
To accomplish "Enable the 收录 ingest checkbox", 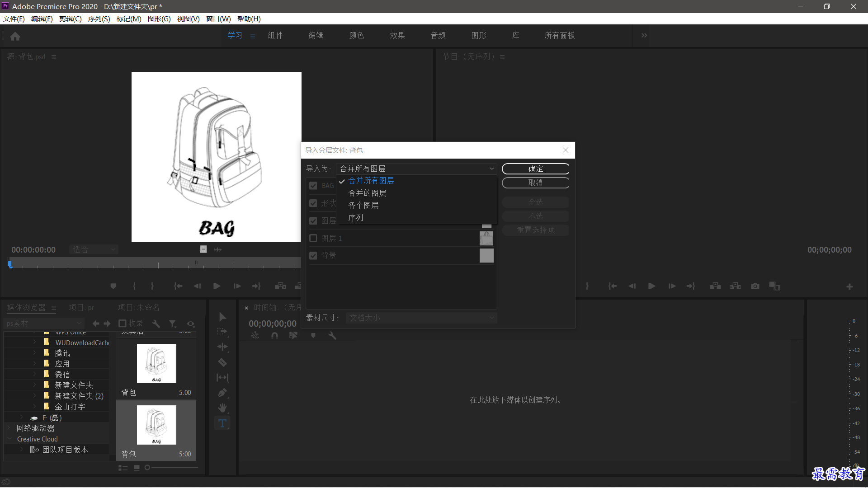I will pyautogui.click(x=122, y=324).
